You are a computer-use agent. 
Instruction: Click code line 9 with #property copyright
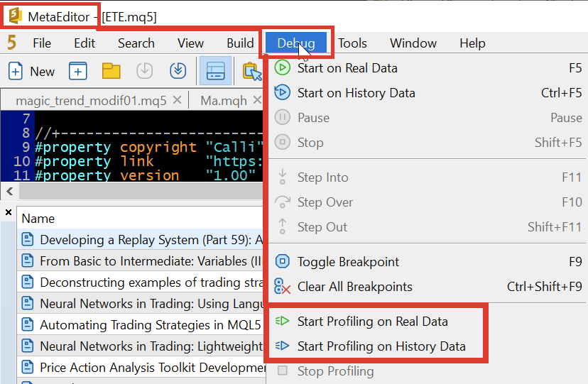[149, 147]
